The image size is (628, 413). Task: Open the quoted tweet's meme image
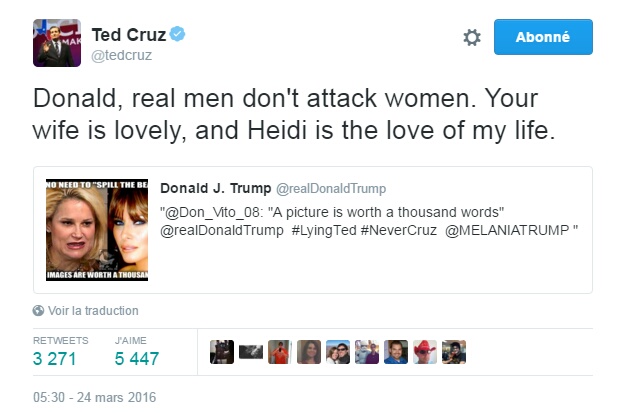pyautogui.click(x=97, y=230)
